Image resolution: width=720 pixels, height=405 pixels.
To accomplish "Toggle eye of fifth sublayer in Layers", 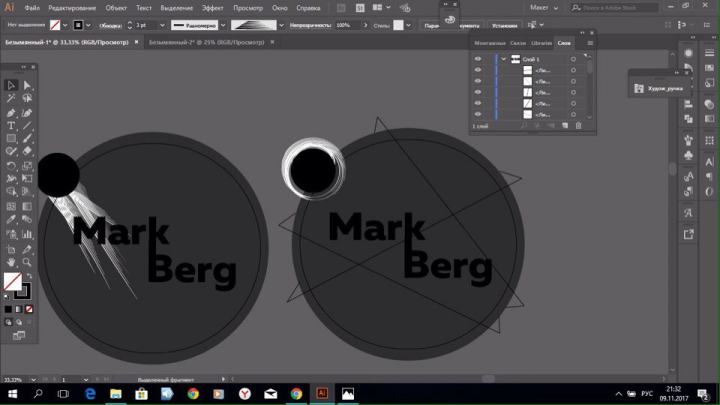I will pos(478,114).
